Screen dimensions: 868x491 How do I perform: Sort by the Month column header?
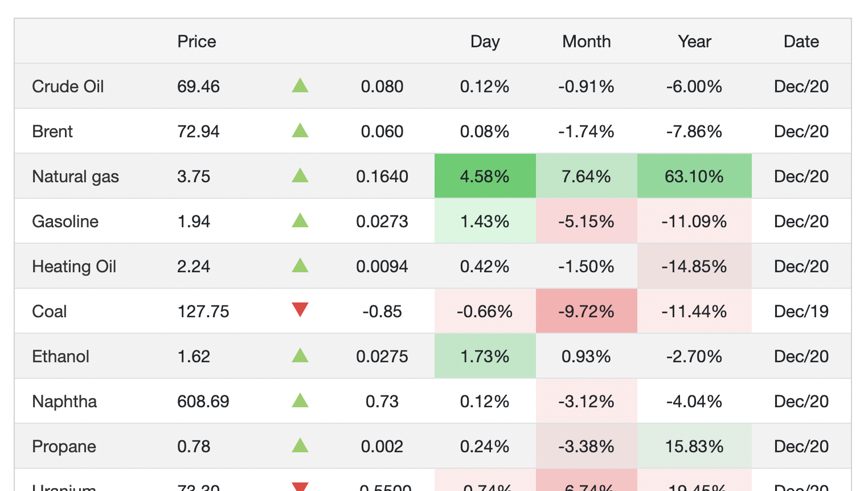tap(586, 42)
